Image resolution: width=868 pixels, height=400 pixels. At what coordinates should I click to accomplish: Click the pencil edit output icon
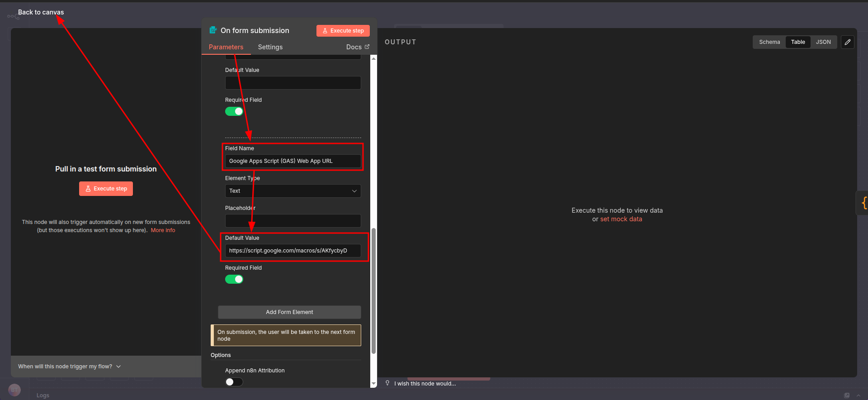coord(848,42)
